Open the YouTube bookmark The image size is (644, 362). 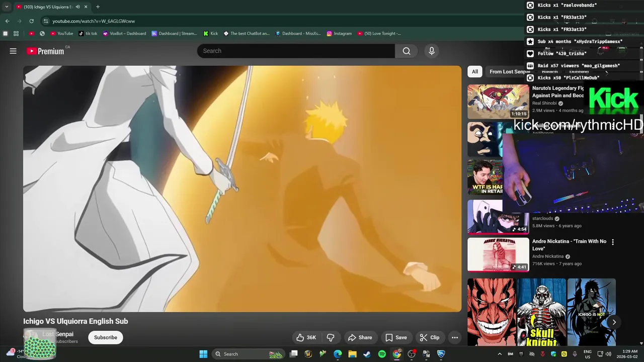tap(61, 34)
